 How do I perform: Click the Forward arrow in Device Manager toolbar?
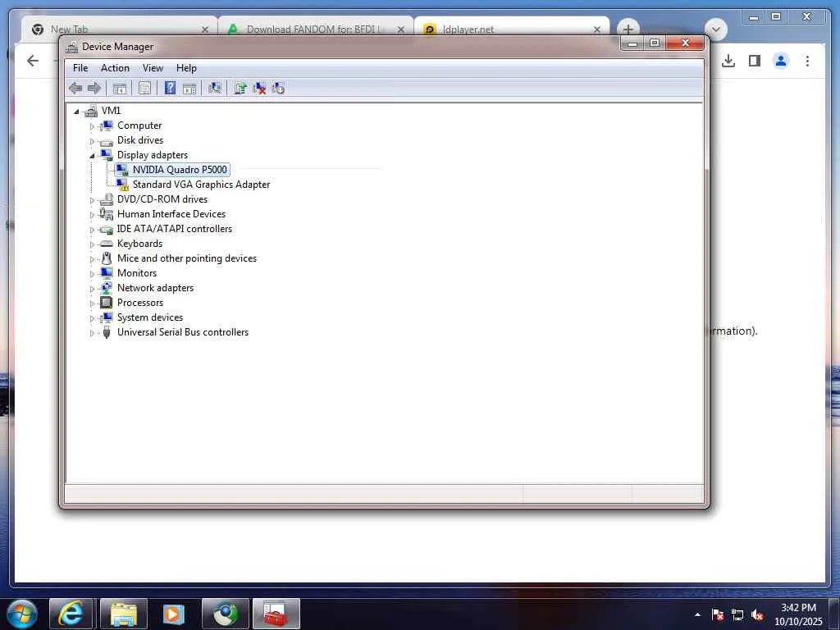94,89
